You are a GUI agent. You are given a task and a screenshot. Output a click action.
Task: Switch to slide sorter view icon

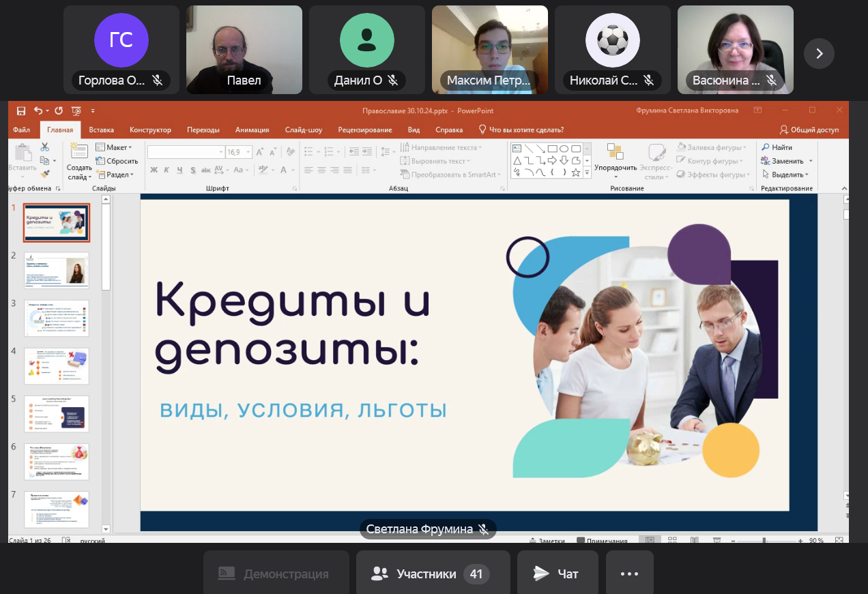pos(672,540)
